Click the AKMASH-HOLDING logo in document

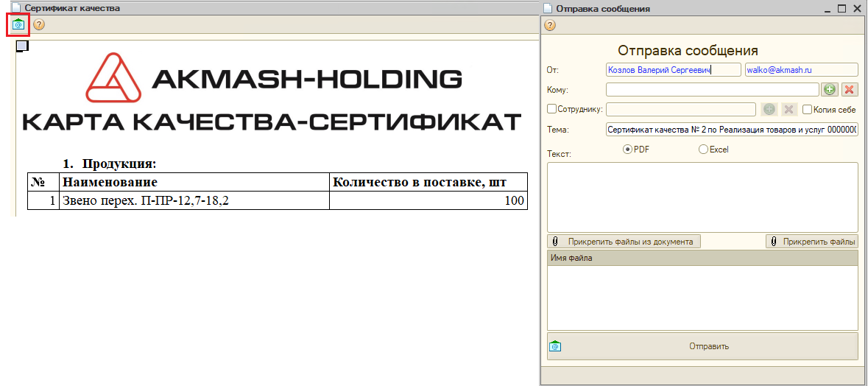[x=273, y=79]
